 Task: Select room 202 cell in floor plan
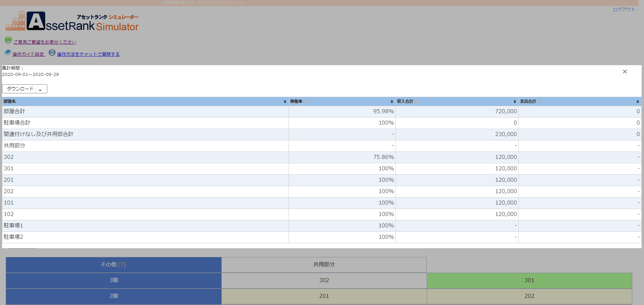click(529, 296)
